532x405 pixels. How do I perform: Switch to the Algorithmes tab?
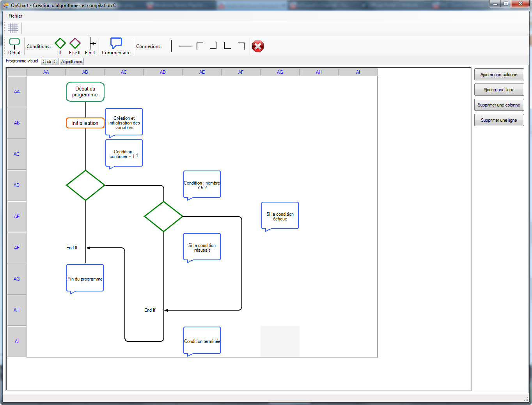pos(71,61)
